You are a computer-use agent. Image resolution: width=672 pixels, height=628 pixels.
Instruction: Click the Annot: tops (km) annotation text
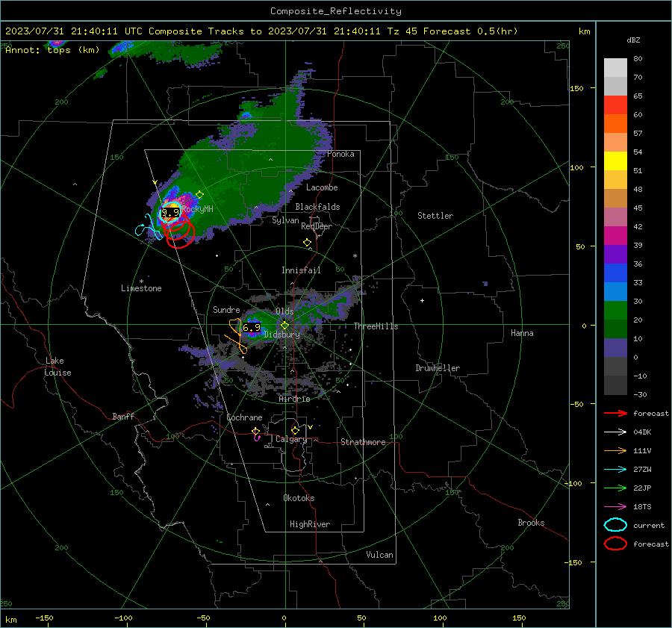52,50
